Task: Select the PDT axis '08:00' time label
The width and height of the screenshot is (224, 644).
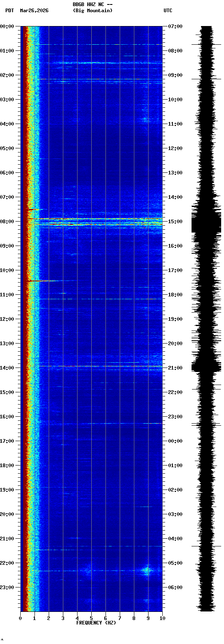Action: tap(7, 222)
